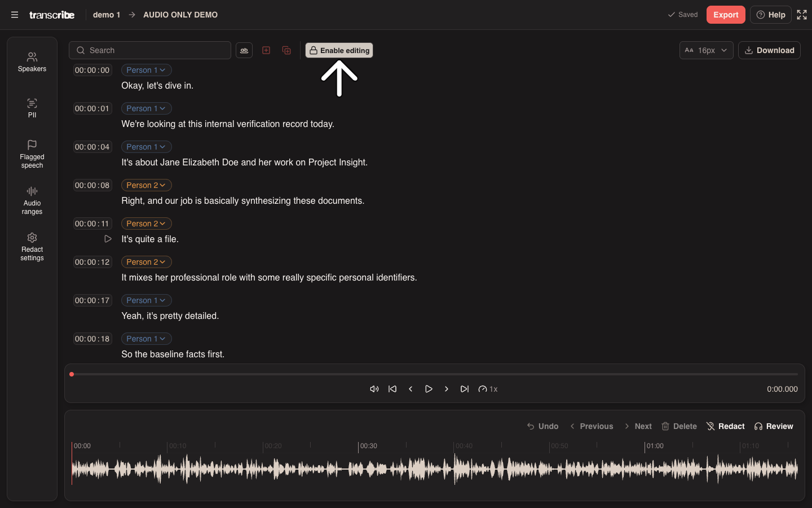Click the 0:00.000 time display
This screenshot has height=508, width=812.
pyautogui.click(x=782, y=389)
